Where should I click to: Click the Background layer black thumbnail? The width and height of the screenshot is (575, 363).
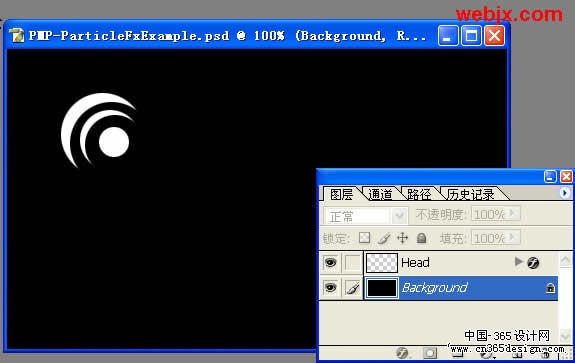coord(382,288)
